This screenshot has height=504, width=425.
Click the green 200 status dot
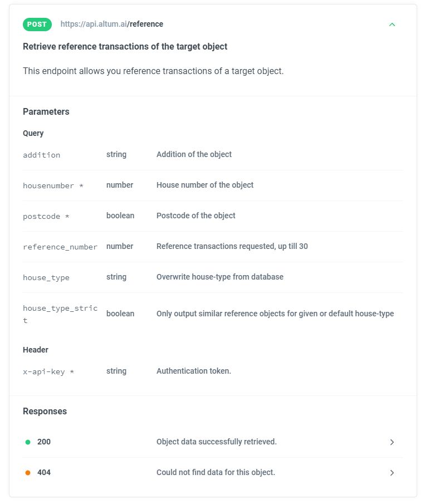[x=28, y=442]
